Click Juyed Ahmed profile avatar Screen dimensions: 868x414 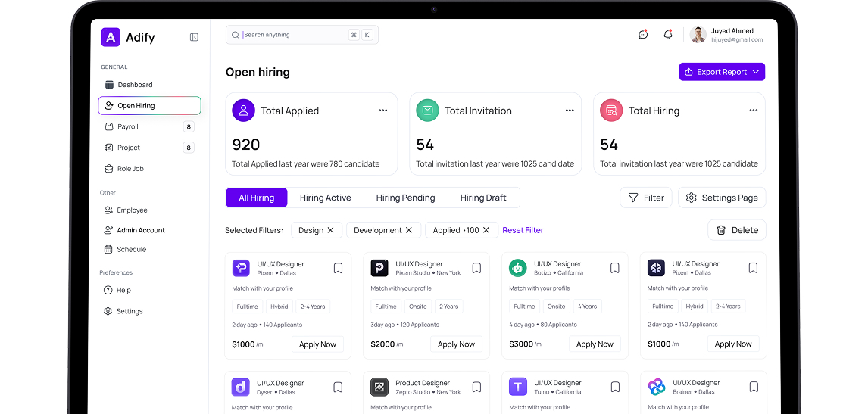click(x=698, y=35)
